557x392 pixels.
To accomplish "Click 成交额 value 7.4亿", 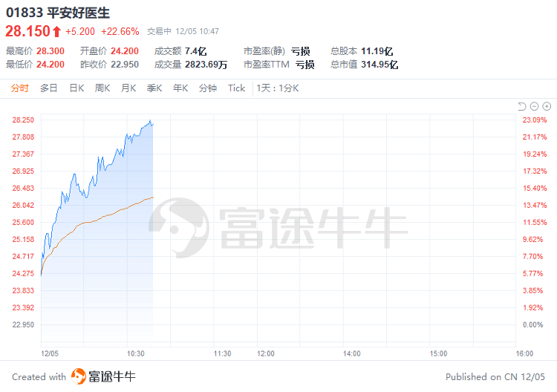I will 196,51.
